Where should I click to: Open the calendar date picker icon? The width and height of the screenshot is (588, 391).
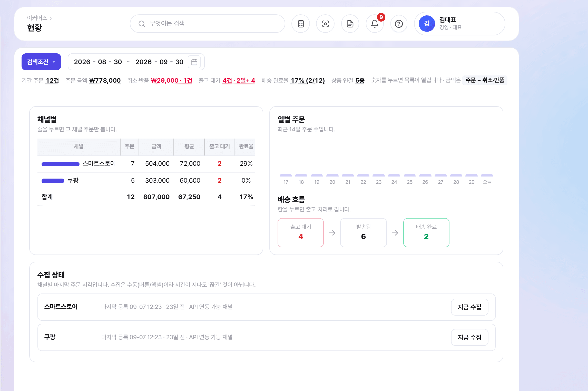tap(194, 62)
